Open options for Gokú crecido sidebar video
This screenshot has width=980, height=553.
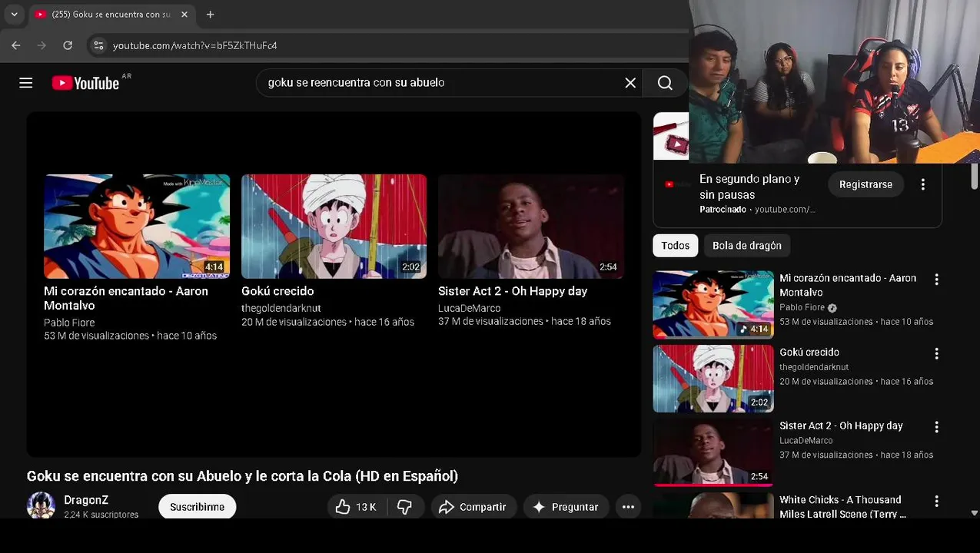[936, 353]
